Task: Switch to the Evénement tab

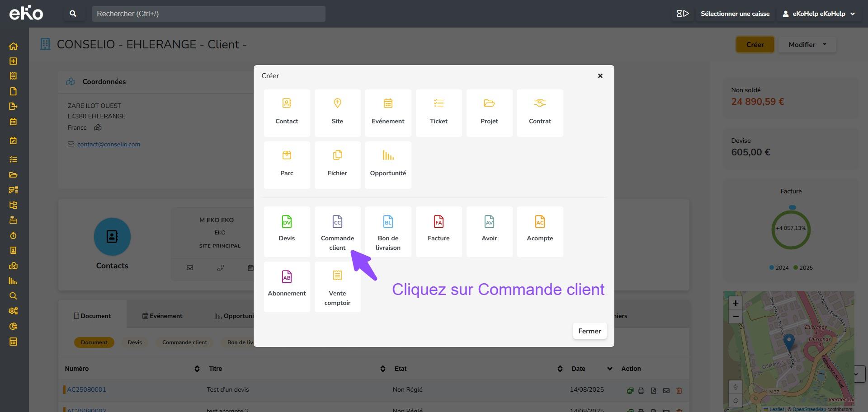Action: [x=162, y=316]
